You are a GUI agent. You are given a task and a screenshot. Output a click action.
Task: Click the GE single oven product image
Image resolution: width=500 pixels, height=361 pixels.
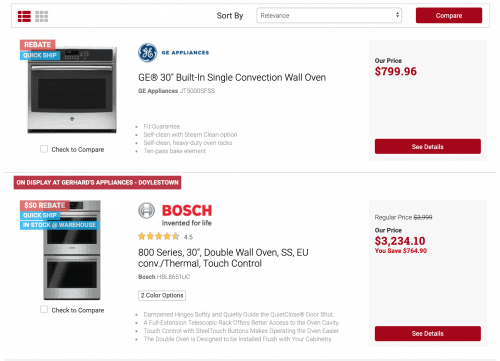coord(72,91)
